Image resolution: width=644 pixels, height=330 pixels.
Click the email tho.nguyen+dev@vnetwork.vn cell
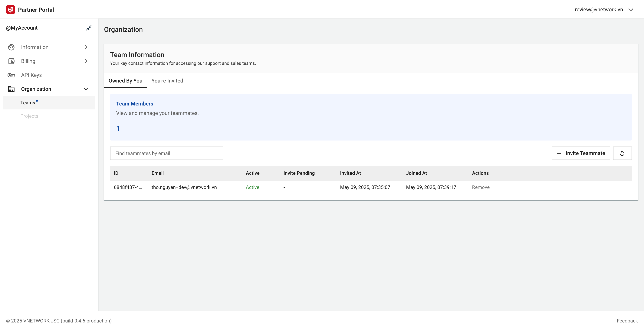(184, 187)
